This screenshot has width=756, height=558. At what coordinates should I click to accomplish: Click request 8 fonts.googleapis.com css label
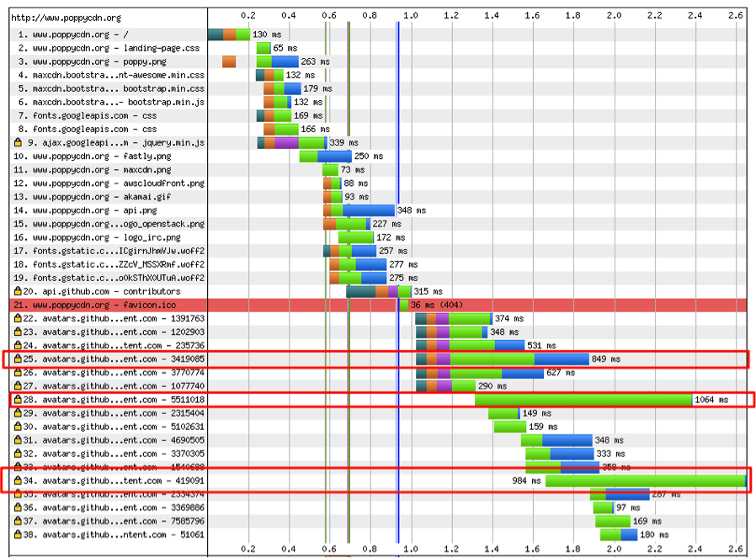click(88, 129)
